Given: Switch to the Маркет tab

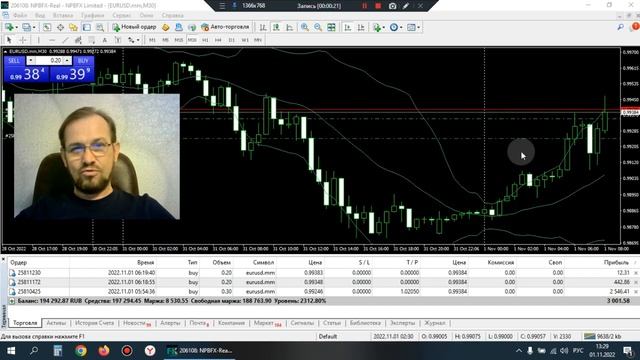Looking at the screenshot, I should 267,323.
